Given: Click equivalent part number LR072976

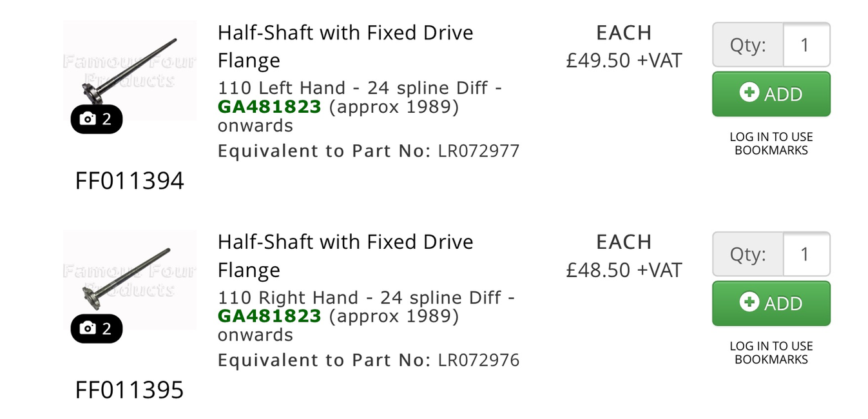Looking at the screenshot, I should click(479, 360).
